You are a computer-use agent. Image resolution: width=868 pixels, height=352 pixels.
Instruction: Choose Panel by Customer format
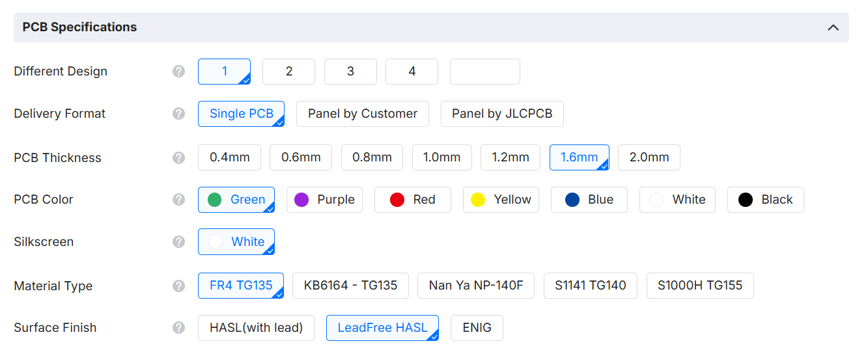[x=363, y=114]
